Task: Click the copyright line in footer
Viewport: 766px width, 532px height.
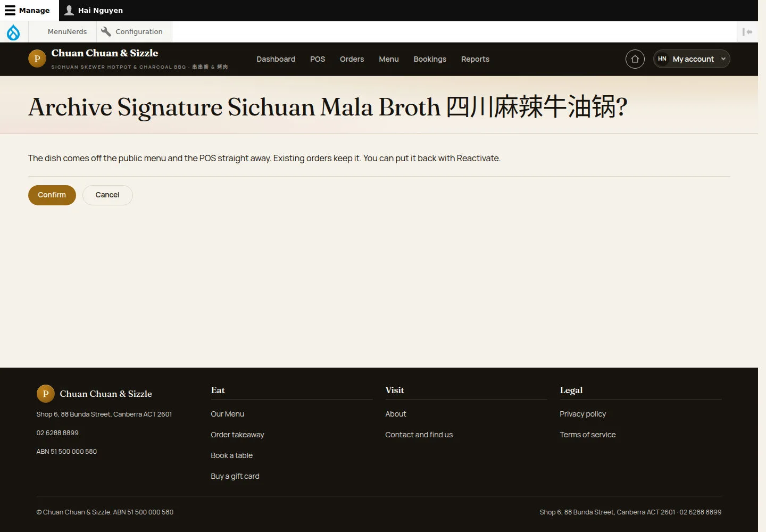Action: click(105, 512)
